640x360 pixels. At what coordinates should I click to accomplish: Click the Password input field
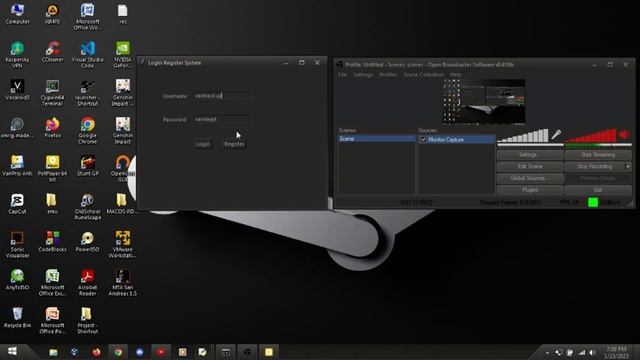(x=223, y=119)
